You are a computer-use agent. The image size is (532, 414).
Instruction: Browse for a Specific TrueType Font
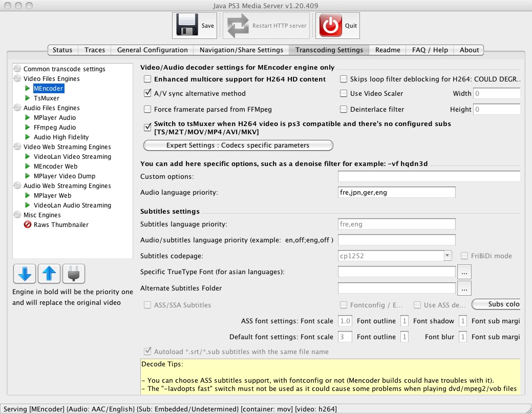point(464,272)
